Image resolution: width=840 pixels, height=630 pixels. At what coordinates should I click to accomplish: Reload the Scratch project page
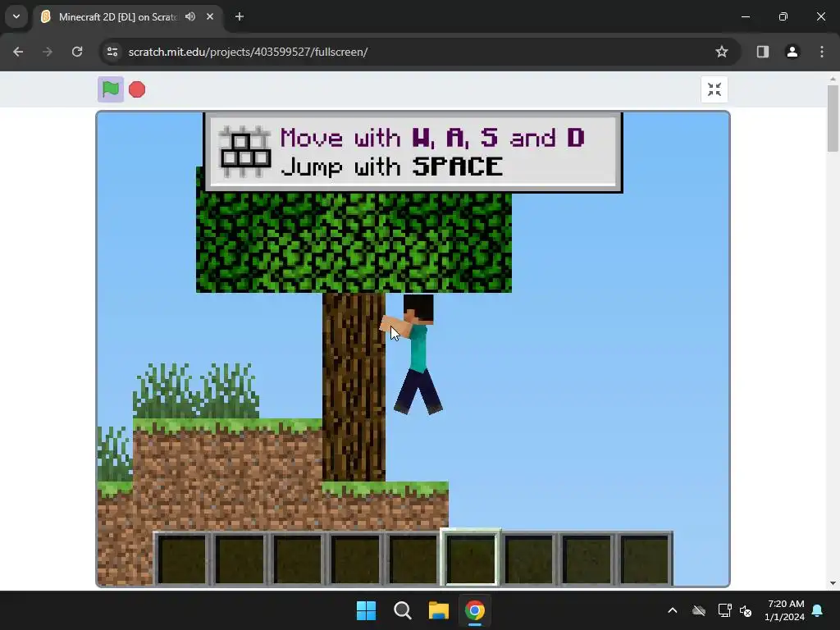pos(77,52)
